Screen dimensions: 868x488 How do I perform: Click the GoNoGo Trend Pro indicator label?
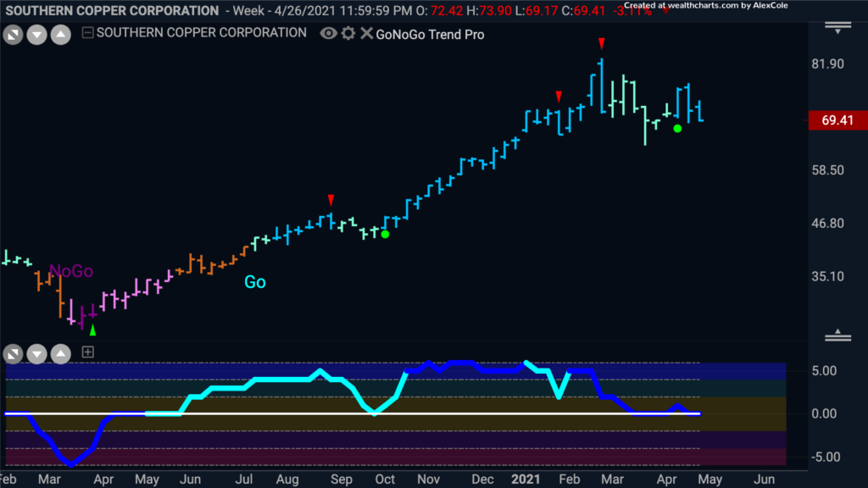430,34
